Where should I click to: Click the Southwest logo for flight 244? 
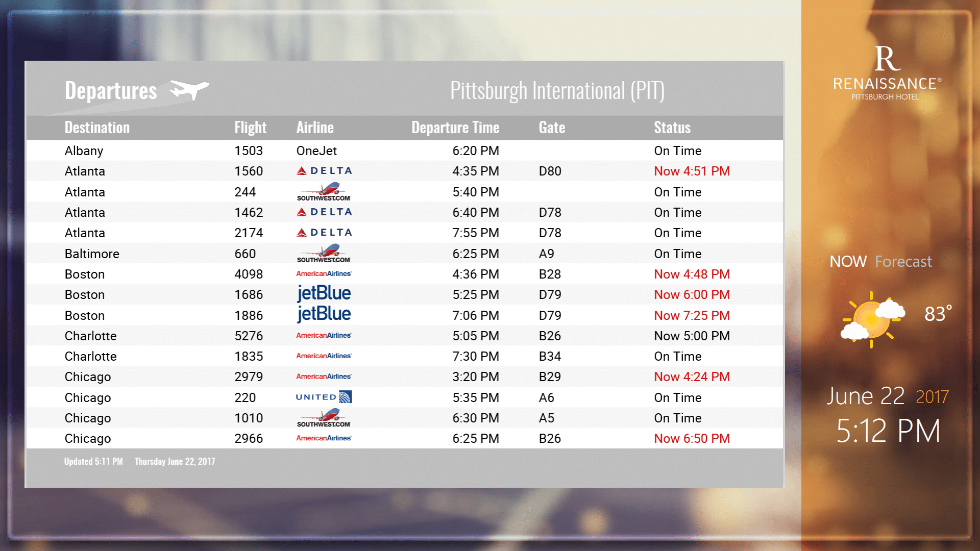click(x=324, y=192)
